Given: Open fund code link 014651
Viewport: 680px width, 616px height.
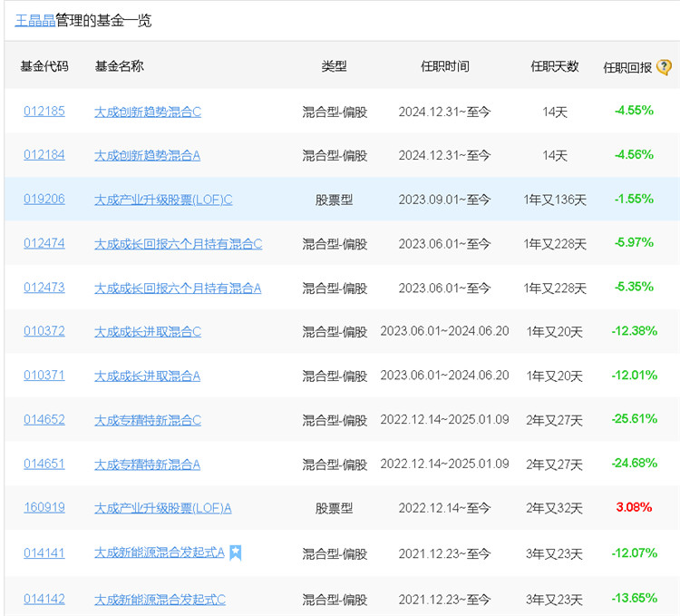Looking at the screenshot, I should click(x=44, y=464).
